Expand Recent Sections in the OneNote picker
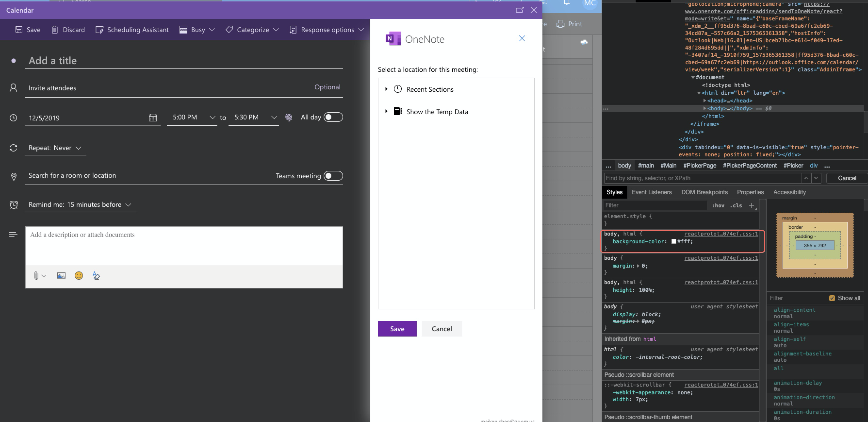 pyautogui.click(x=386, y=89)
